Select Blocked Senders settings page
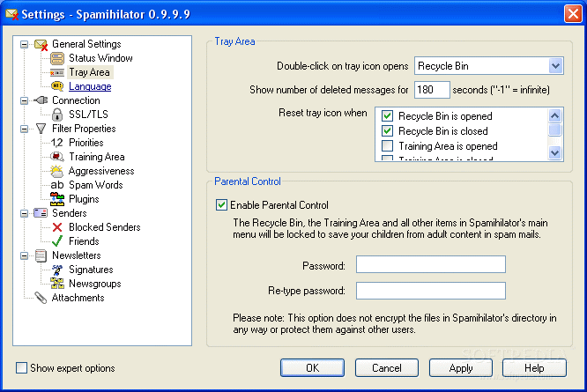This screenshot has width=587, height=392. (105, 227)
